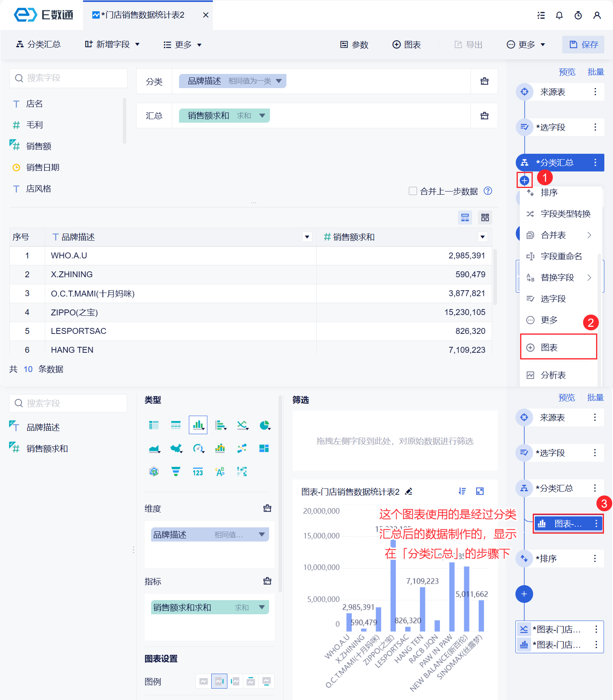Open the notifications bell
This screenshot has height=700, width=613.
click(x=559, y=15)
